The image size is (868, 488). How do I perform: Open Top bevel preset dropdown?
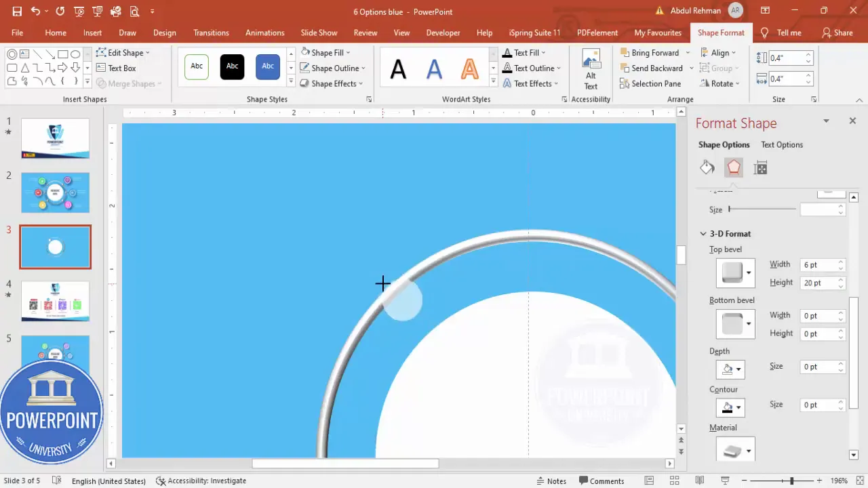click(749, 272)
